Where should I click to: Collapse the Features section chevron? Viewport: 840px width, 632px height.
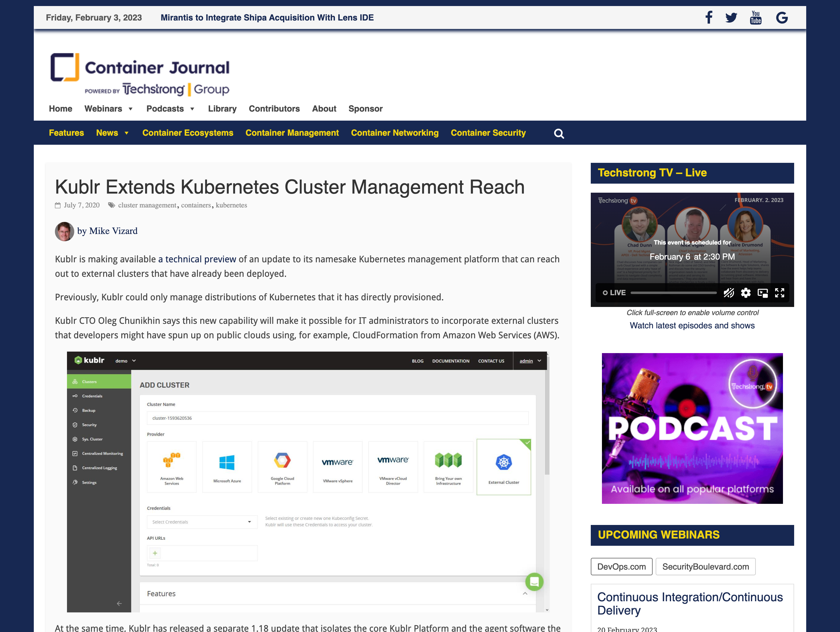point(525,594)
